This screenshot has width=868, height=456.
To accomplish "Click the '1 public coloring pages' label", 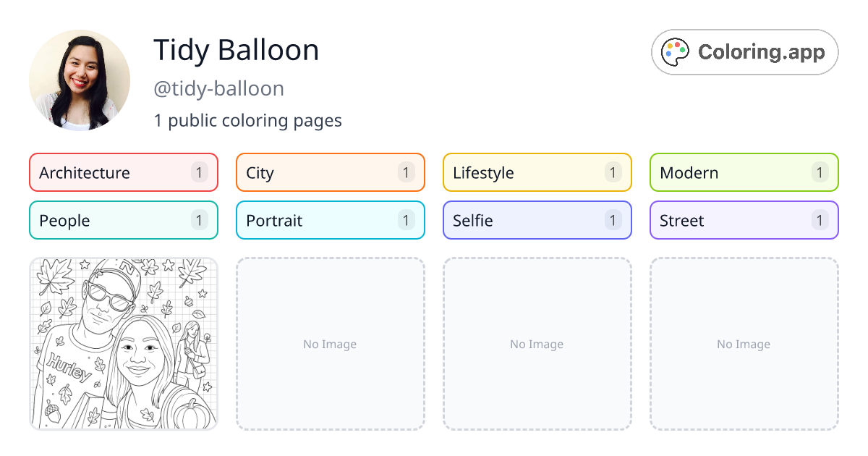I will click(x=248, y=120).
